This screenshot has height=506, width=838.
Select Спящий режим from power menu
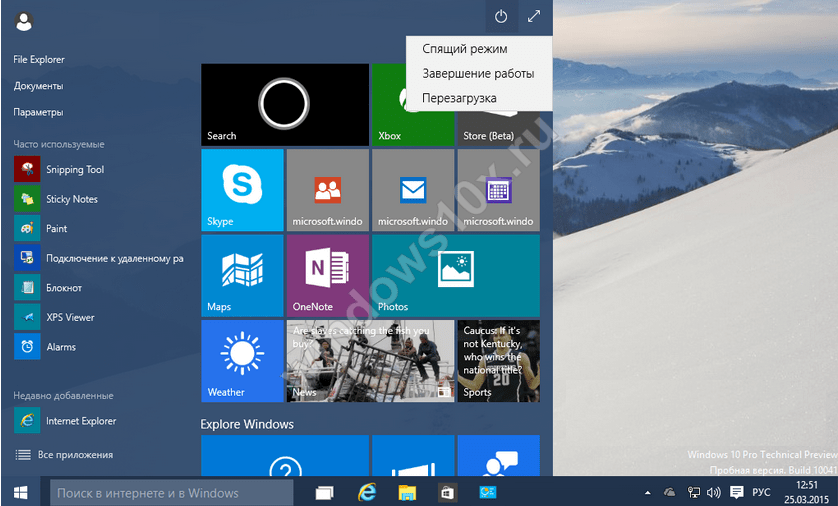464,49
